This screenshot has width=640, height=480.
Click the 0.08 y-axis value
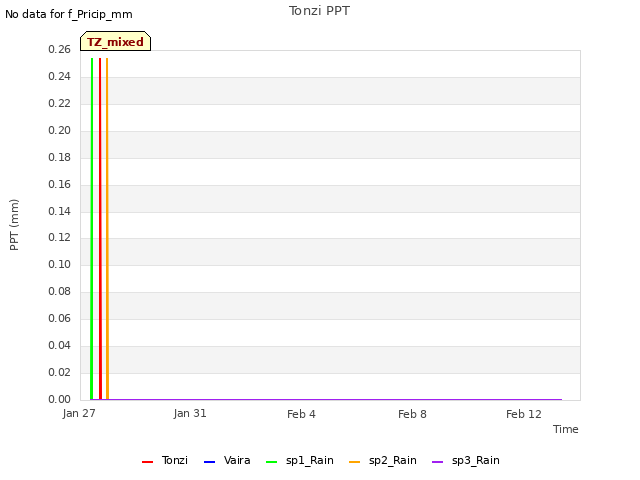click(x=59, y=291)
